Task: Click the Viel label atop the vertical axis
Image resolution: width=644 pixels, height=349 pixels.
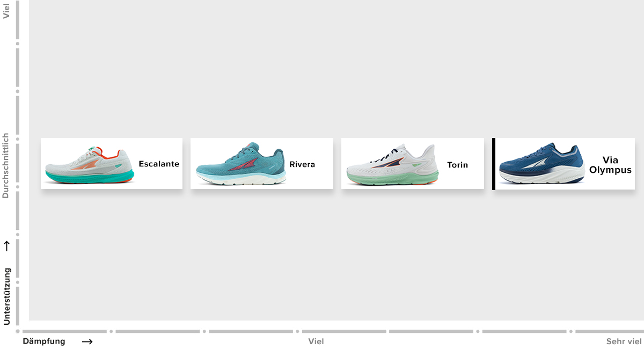Action: pos(6,11)
